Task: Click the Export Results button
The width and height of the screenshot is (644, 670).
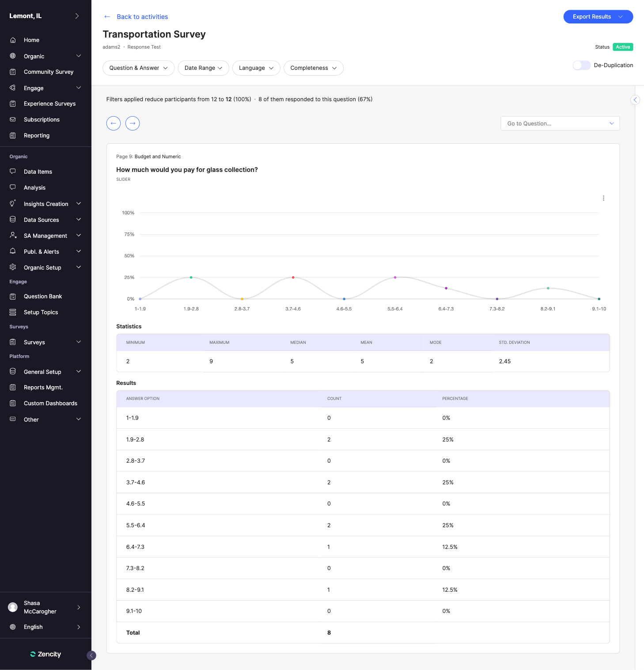Action: (598, 17)
